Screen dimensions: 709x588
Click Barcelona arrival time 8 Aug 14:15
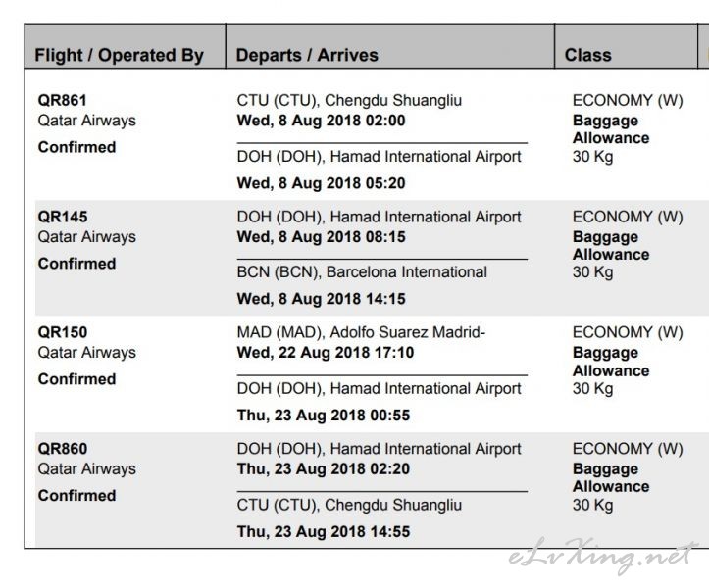[321, 299]
